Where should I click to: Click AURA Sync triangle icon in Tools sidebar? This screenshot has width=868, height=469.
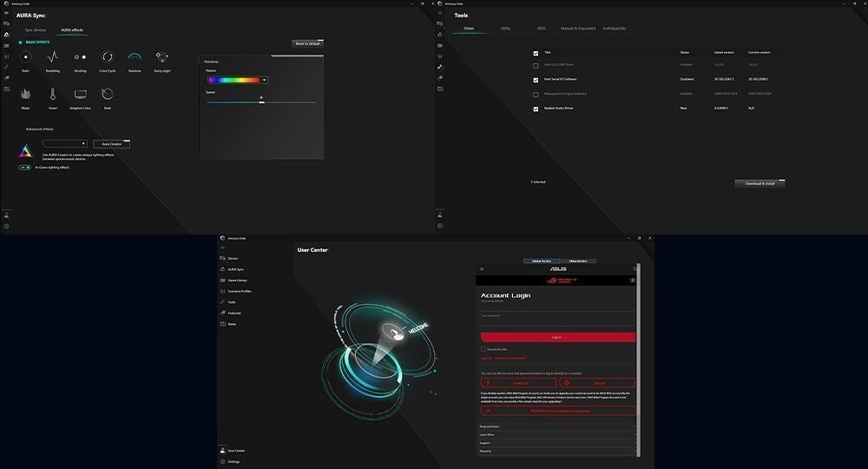coord(440,35)
